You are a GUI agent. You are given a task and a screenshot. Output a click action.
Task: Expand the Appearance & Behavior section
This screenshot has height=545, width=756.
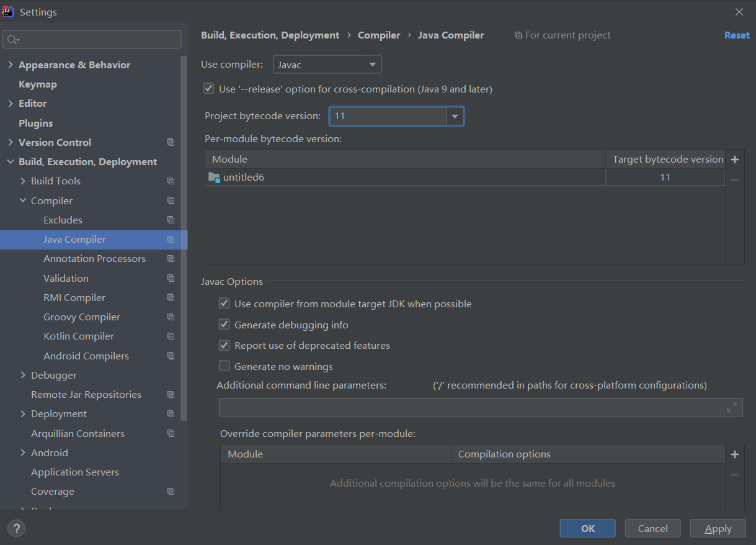pos(11,65)
